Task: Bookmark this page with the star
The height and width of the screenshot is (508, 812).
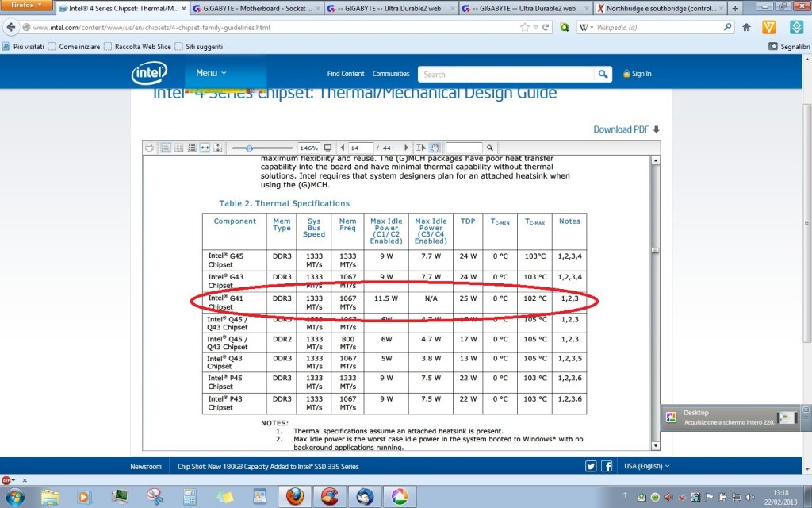Action: (x=525, y=28)
